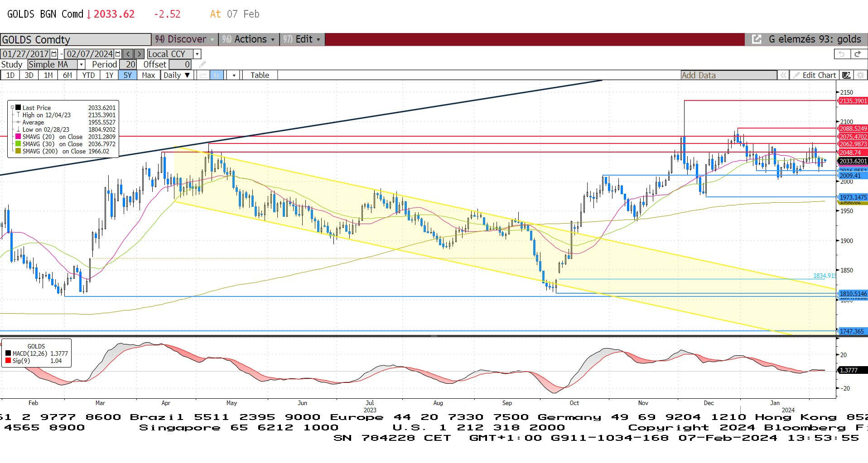Switch to Table view
This screenshot has height=463, width=868.
260,75
